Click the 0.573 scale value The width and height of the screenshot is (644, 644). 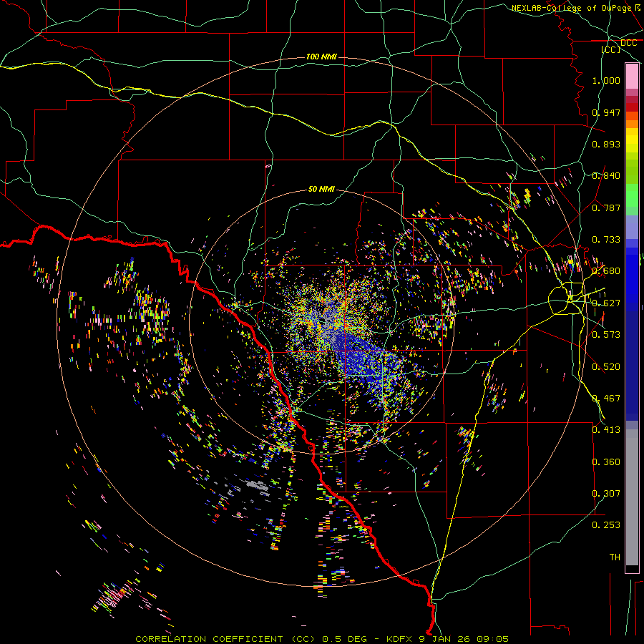(606, 335)
